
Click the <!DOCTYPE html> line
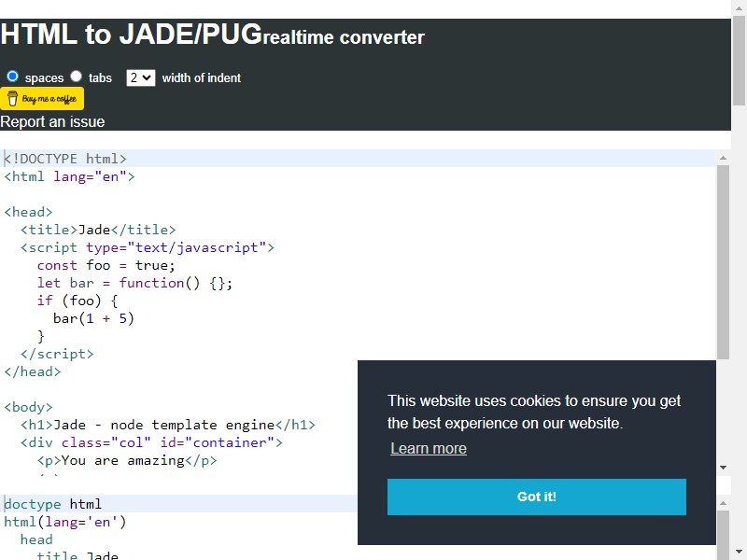pos(65,159)
